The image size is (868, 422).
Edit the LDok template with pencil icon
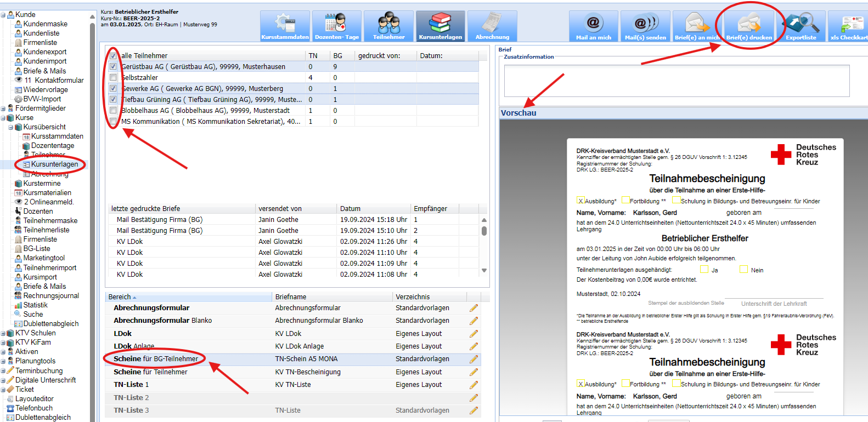[x=474, y=334]
